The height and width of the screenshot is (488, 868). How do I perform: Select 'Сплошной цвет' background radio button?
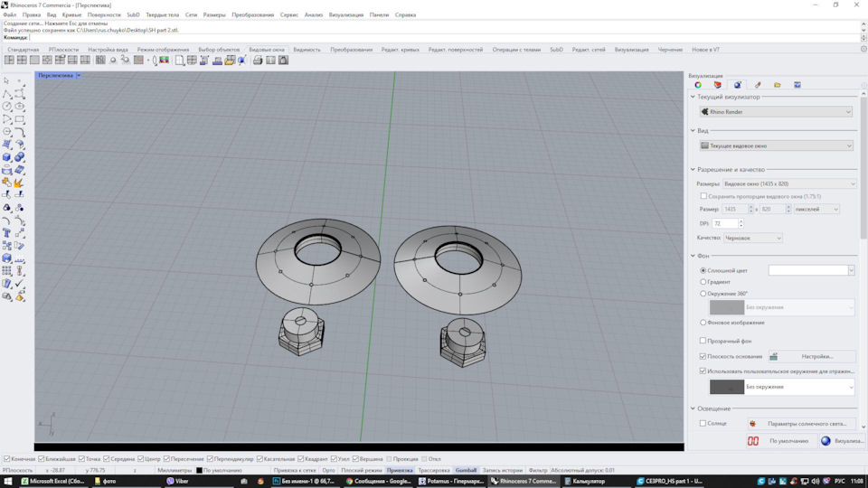click(x=703, y=270)
